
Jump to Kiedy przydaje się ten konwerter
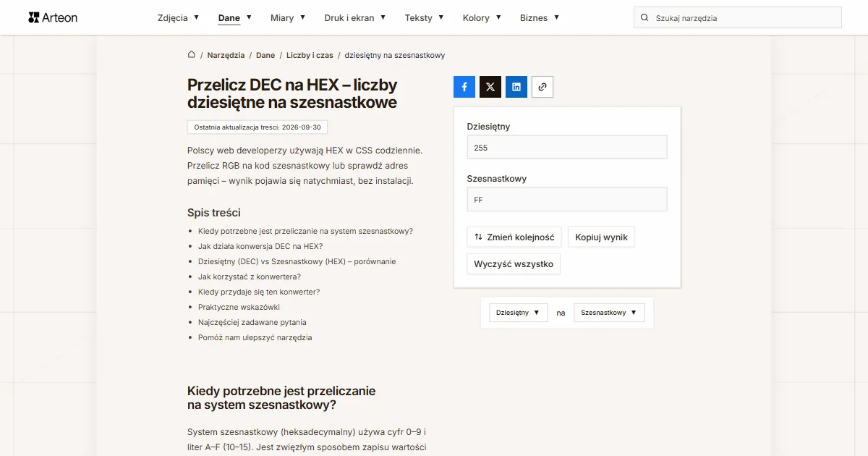point(259,292)
